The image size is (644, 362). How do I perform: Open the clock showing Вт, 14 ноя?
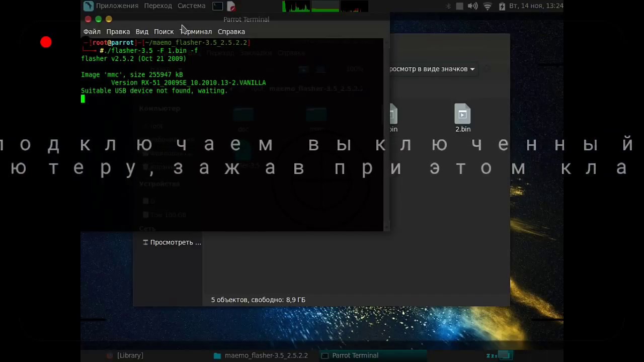click(536, 6)
